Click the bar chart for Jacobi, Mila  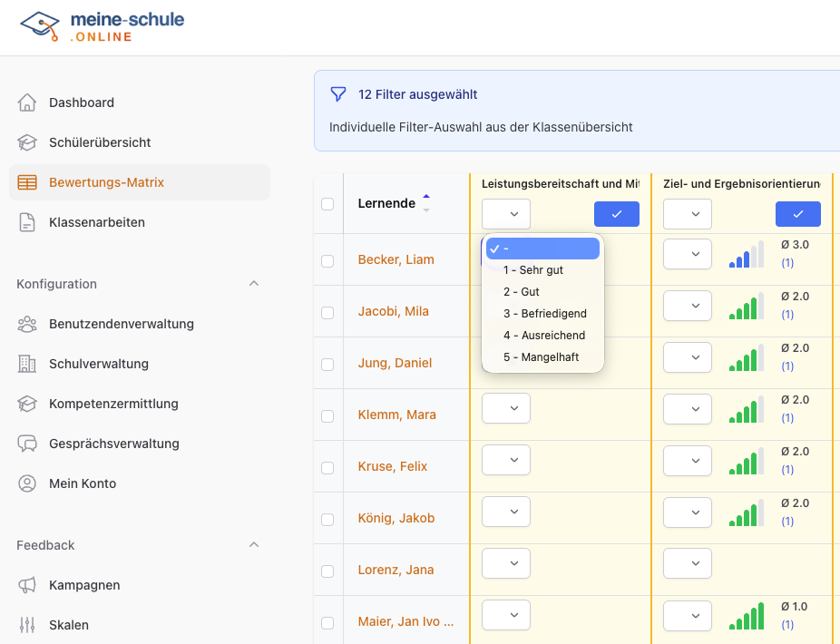click(746, 306)
